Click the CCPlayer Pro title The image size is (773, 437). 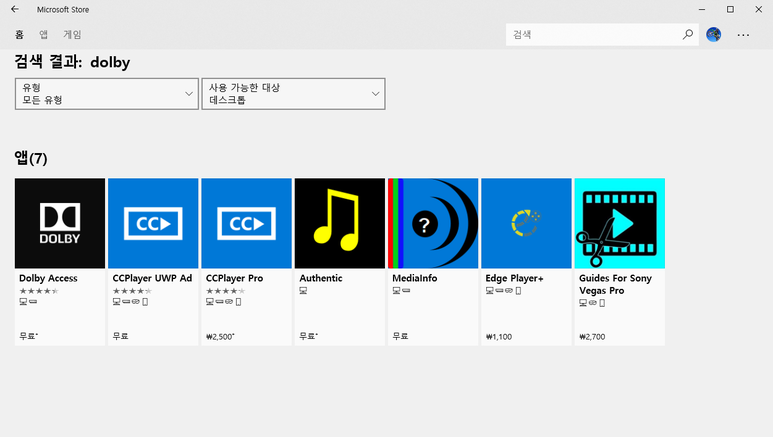235,278
